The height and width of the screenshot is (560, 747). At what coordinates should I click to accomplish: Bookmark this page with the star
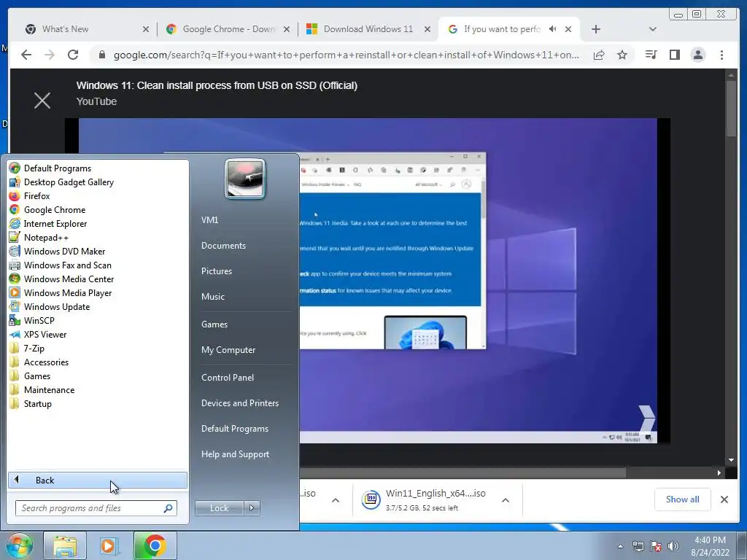(622, 55)
